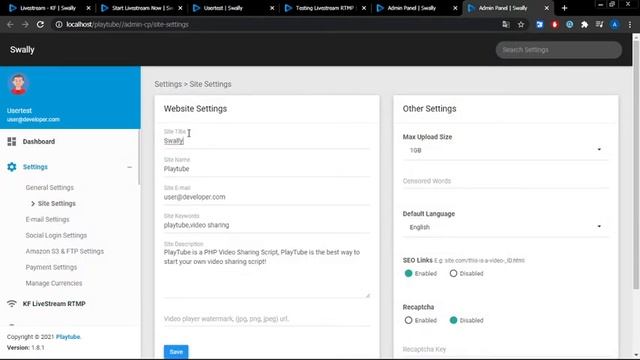Click the Settings gear icon in sidebar
Screen dimensions: 640x360
pos(12,167)
